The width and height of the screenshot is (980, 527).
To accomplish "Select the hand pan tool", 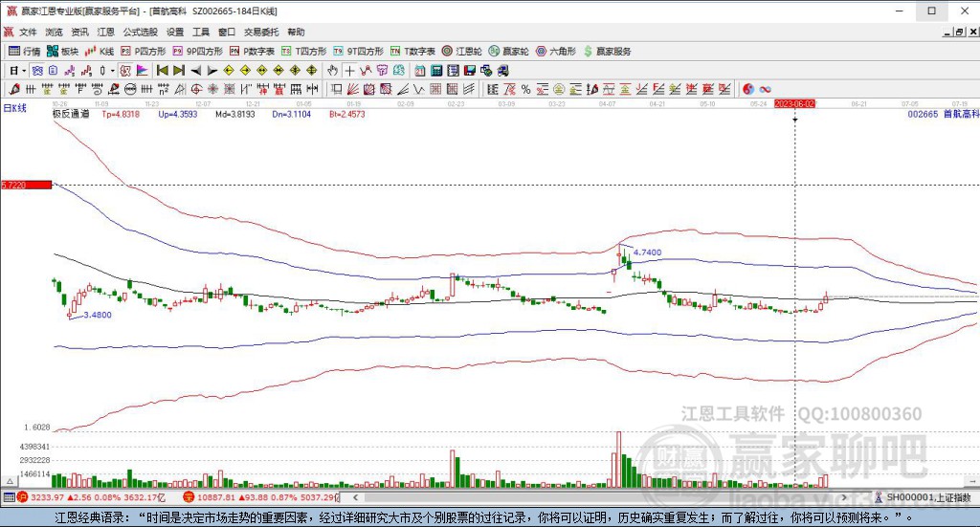I will 332,71.
